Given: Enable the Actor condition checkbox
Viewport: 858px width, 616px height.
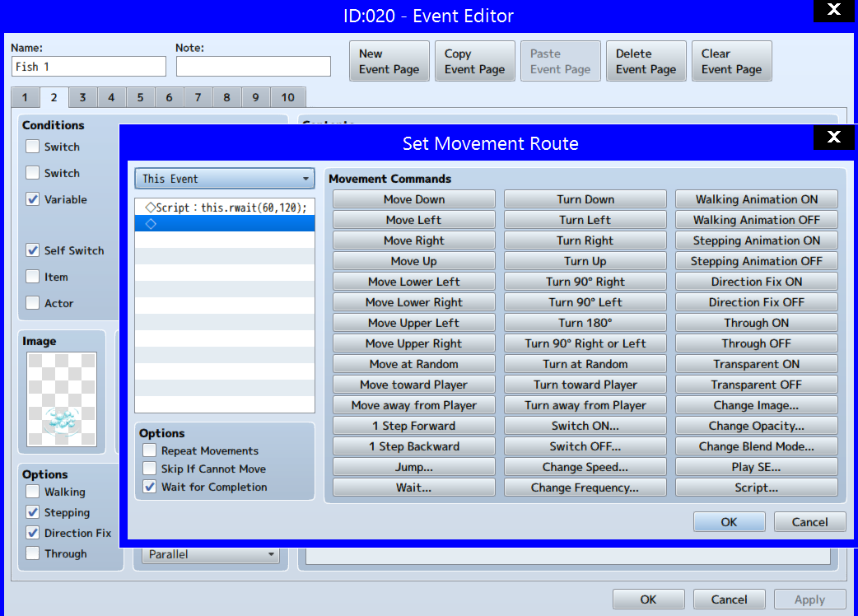Looking at the screenshot, I should [33, 303].
